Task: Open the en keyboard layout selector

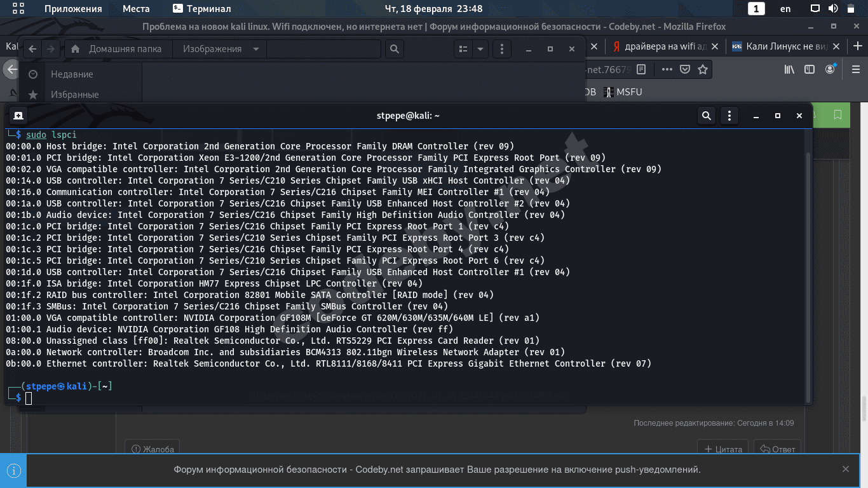Action: point(785,9)
